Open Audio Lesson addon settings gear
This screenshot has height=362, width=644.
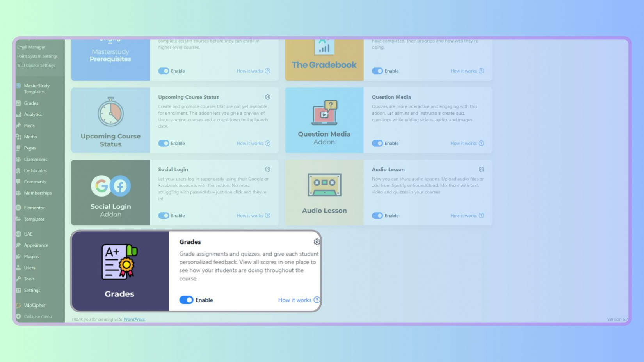pyautogui.click(x=481, y=169)
